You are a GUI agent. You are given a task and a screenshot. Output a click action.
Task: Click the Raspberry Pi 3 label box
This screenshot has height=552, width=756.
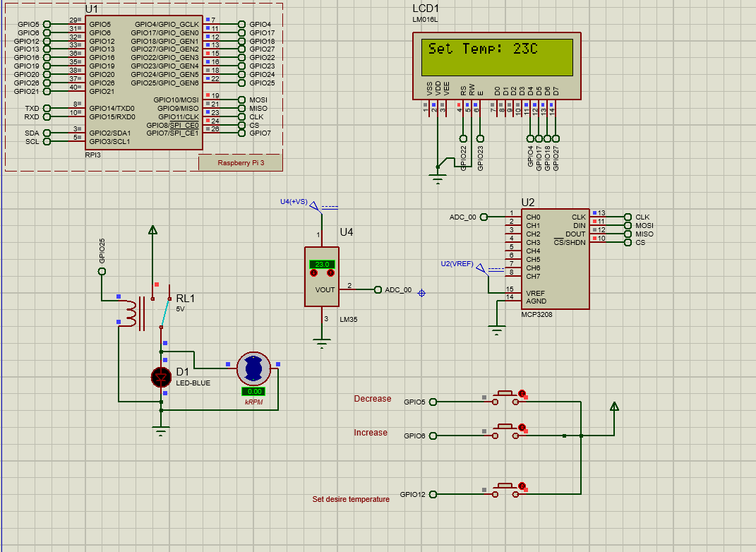[241, 163]
